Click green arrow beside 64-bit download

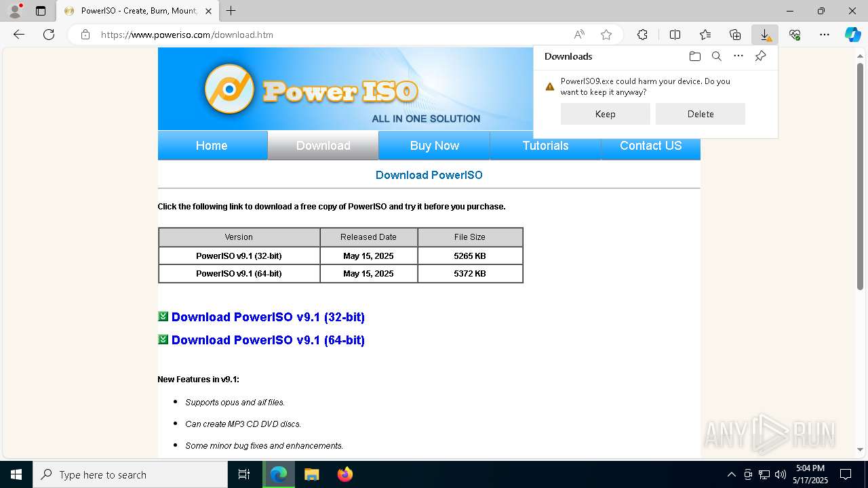[163, 340]
